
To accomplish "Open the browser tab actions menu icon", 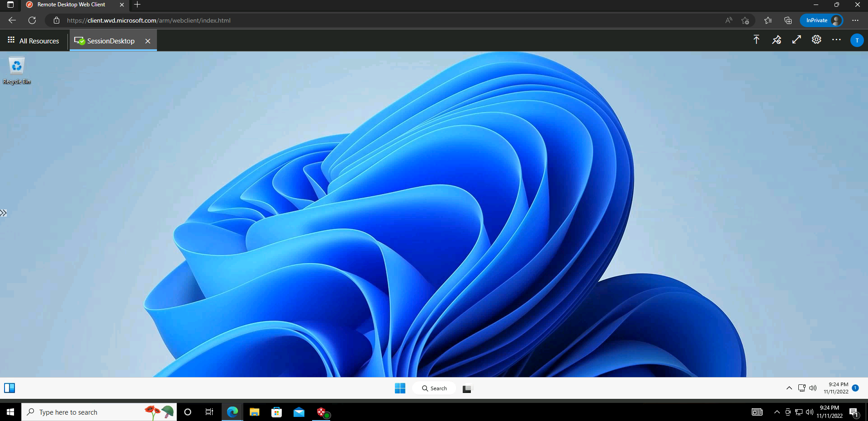I will [10, 5].
